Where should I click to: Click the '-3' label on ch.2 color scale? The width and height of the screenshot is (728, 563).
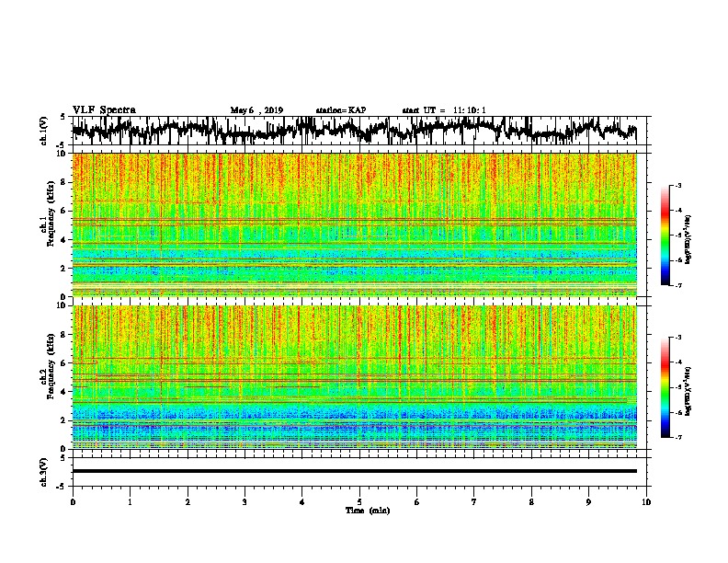point(678,338)
